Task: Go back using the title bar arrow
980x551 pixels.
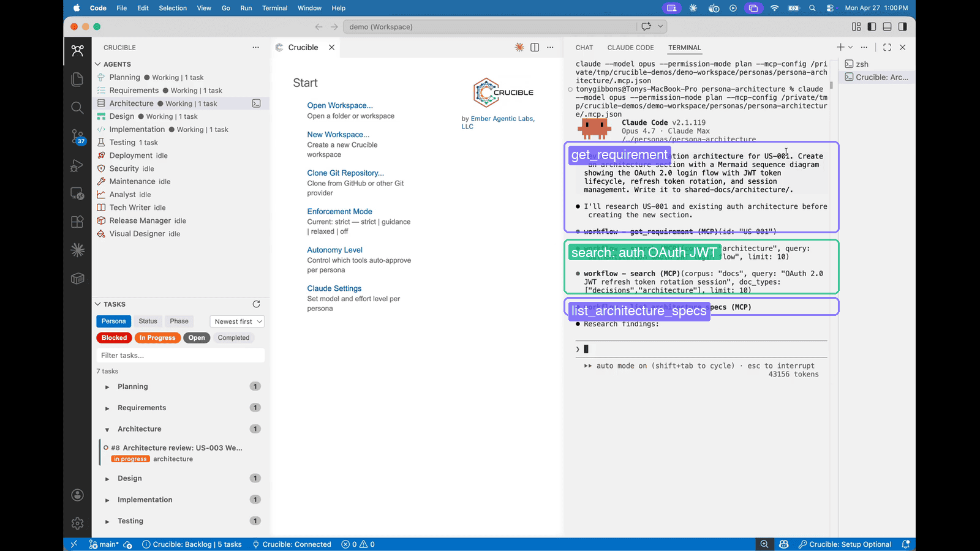Action: pyautogui.click(x=318, y=27)
